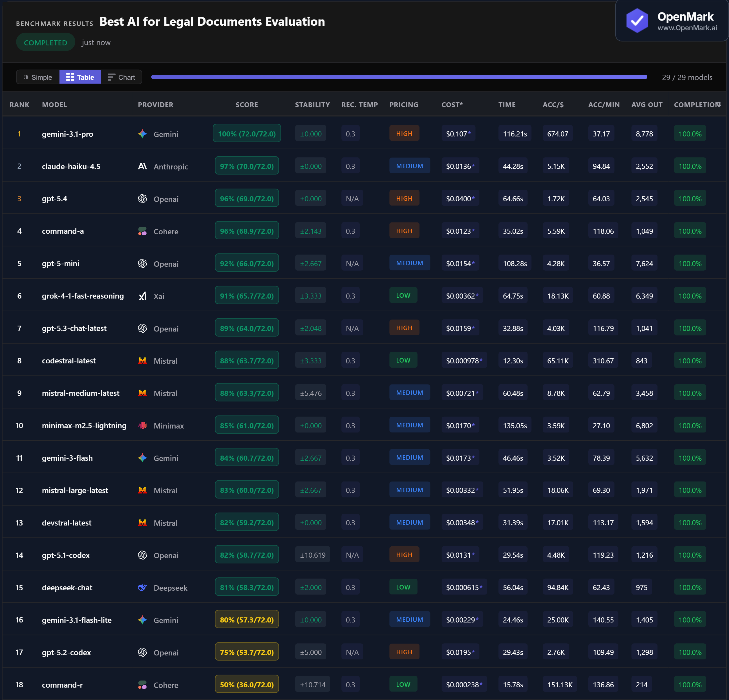Switch to the Simple view
The image size is (729, 700).
tap(38, 77)
